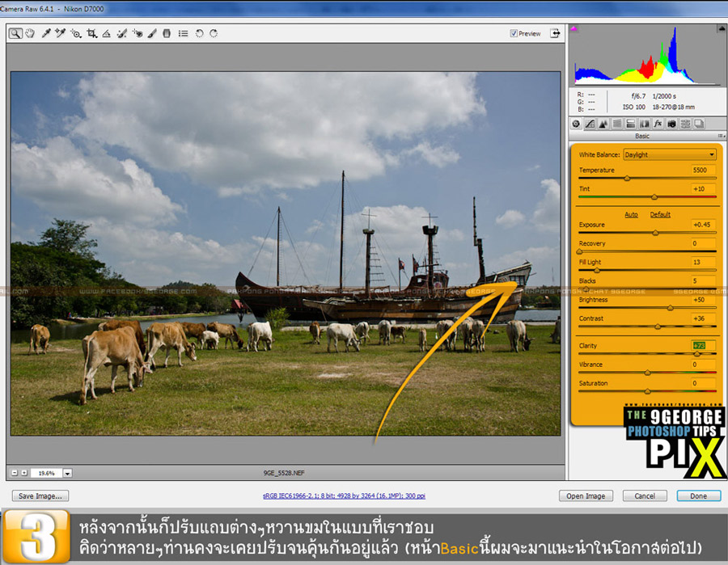Reset tone with the Default link

click(x=660, y=214)
